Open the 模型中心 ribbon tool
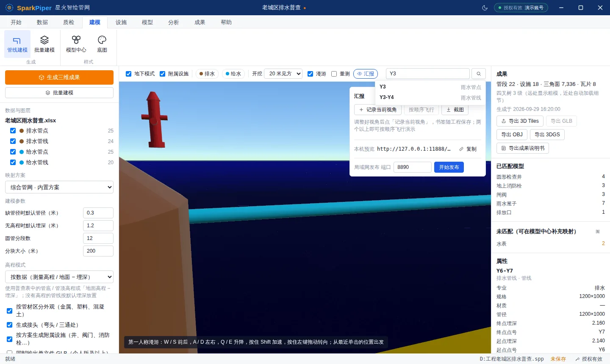The width and height of the screenshot is (610, 364). (76, 44)
